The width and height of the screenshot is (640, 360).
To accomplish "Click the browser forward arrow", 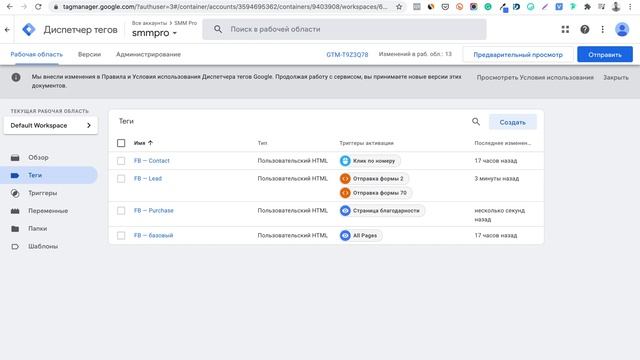I will point(24,7).
